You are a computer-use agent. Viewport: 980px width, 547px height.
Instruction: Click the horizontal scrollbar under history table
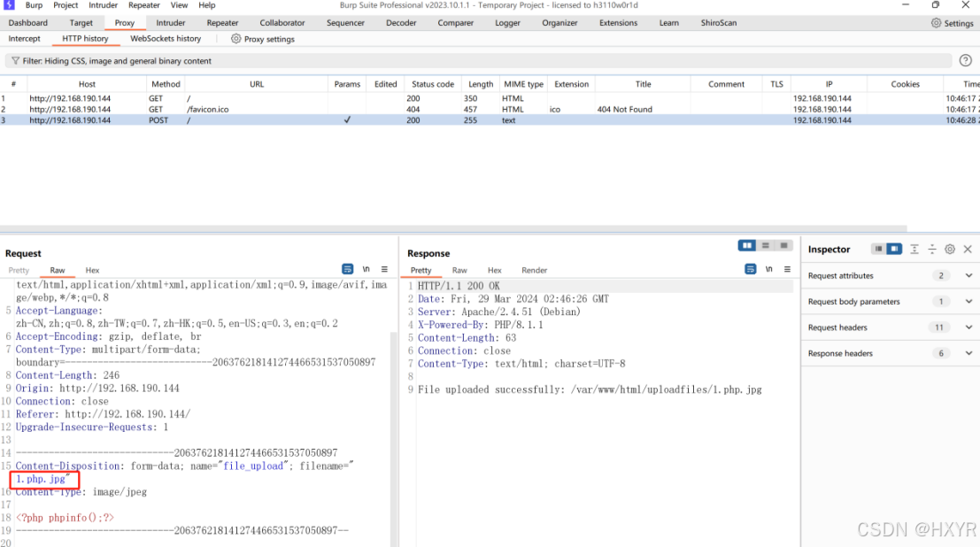tap(453, 229)
